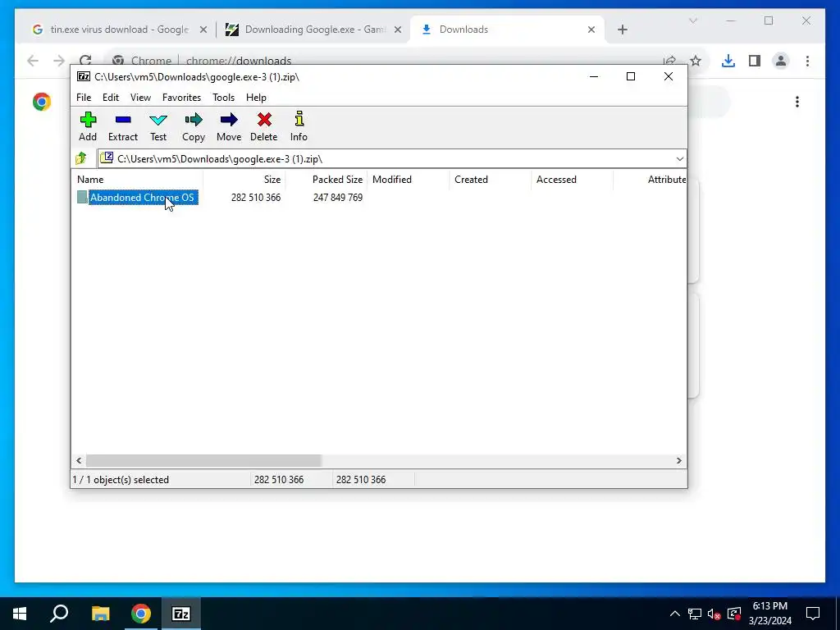Open the Help menu
The height and width of the screenshot is (630, 840).
click(x=256, y=98)
